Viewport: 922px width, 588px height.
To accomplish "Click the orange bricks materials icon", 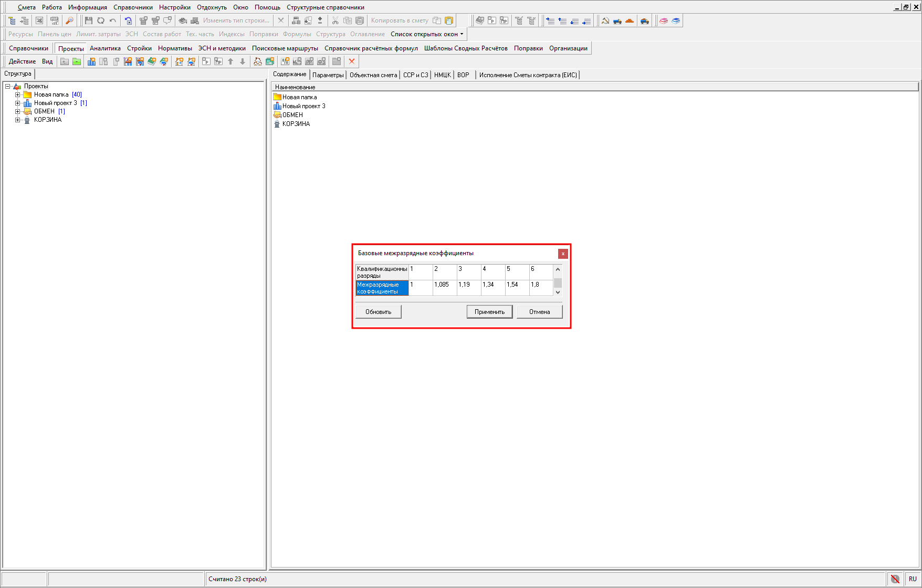I will [x=630, y=20].
